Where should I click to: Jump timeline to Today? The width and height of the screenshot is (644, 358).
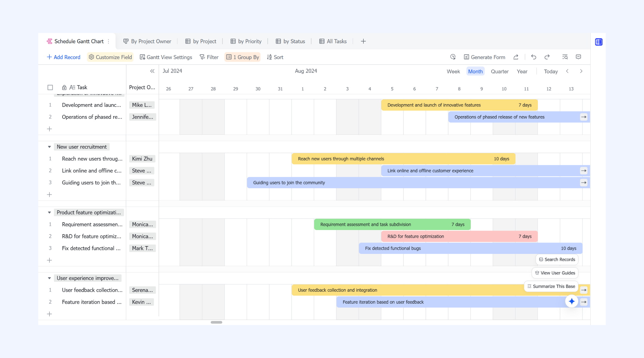click(x=551, y=72)
